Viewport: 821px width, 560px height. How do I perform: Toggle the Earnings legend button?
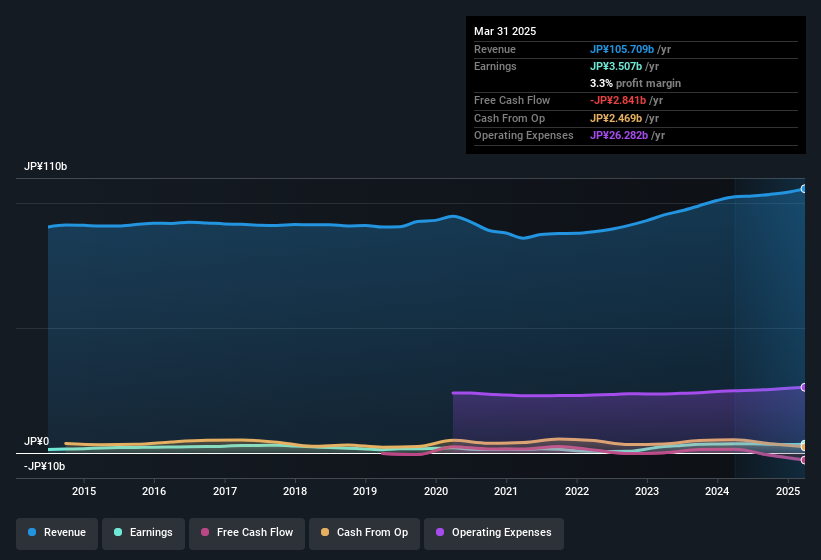(x=143, y=533)
